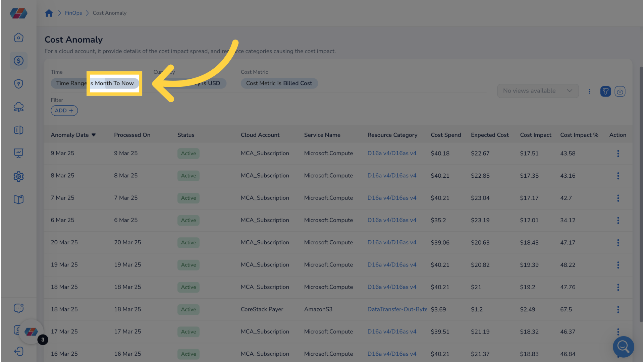Click Active status in 9 Mar 25 row
The image size is (644, 362).
189,154
